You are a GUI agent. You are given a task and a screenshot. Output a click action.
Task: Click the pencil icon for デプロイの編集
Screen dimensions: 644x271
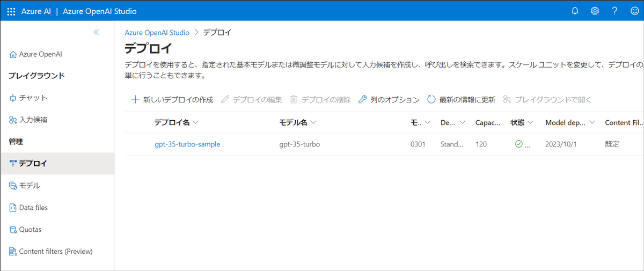pyautogui.click(x=225, y=99)
